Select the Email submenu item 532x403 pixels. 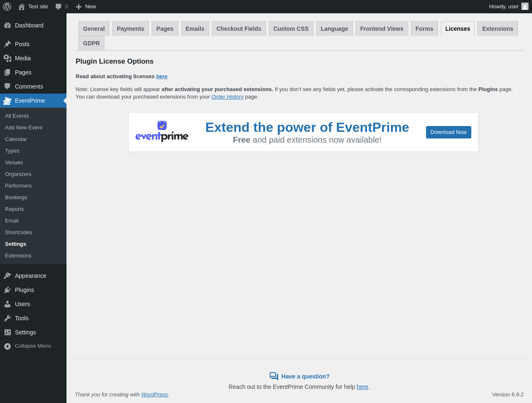click(33, 221)
